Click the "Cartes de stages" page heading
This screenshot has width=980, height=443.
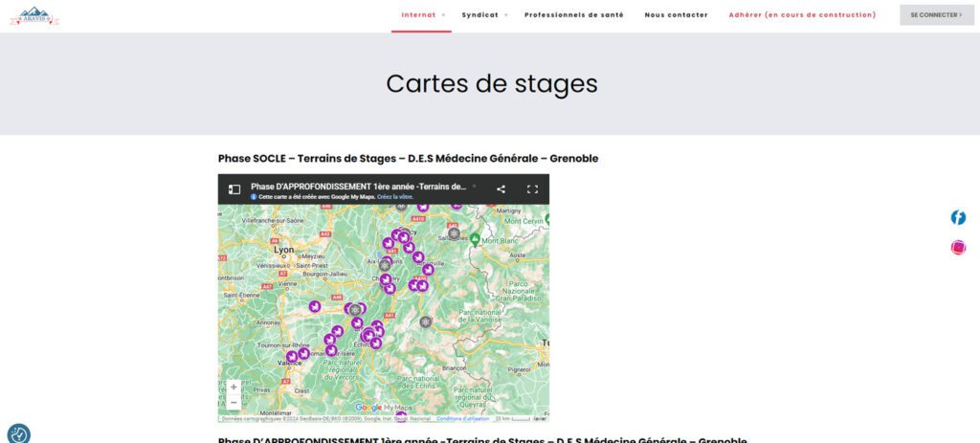click(491, 84)
